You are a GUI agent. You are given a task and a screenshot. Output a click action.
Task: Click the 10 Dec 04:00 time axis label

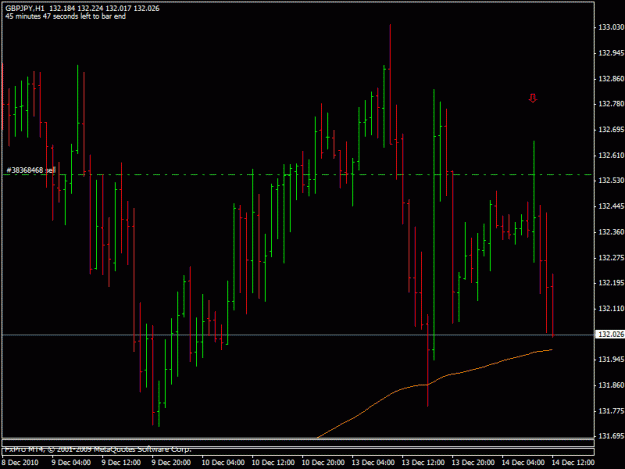click(x=223, y=463)
